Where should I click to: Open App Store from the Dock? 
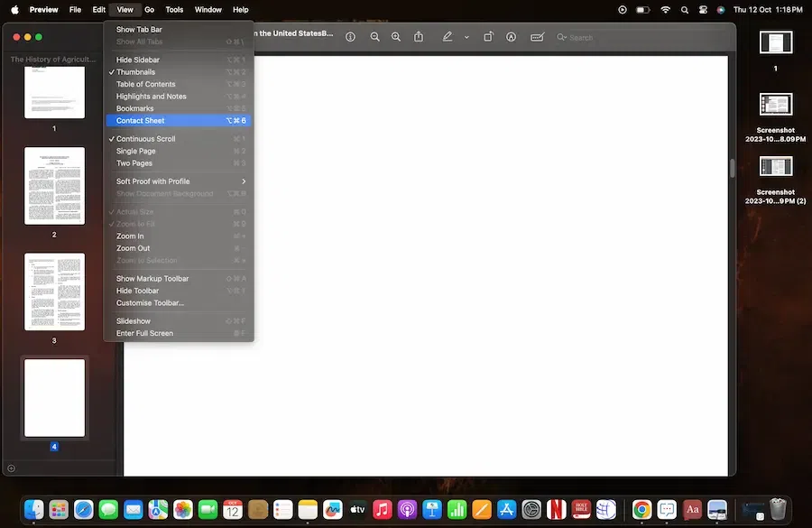[506, 510]
